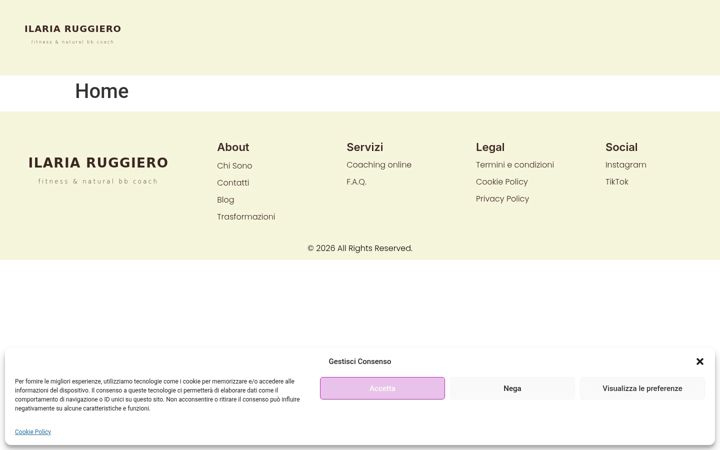Click the Gestisci Consenso title
720x450 pixels.
pyautogui.click(x=360, y=361)
